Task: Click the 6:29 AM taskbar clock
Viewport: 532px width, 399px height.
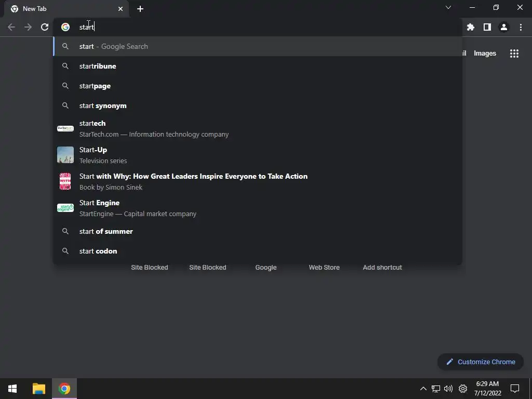Action: [487, 389]
